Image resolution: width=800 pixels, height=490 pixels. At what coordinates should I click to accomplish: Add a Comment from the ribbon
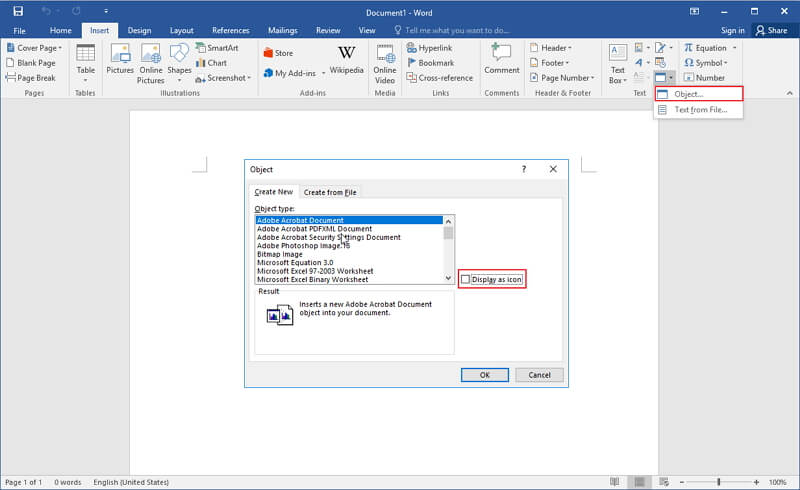tap(502, 60)
